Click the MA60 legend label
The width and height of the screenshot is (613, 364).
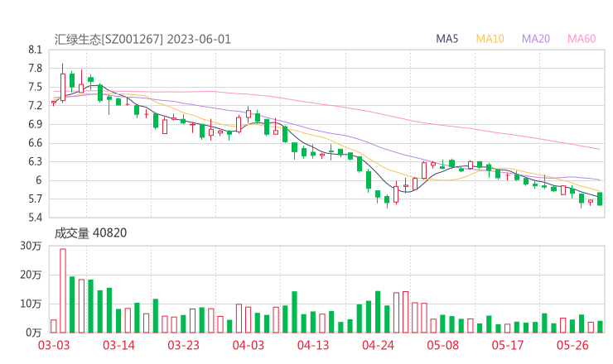[582, 39]
